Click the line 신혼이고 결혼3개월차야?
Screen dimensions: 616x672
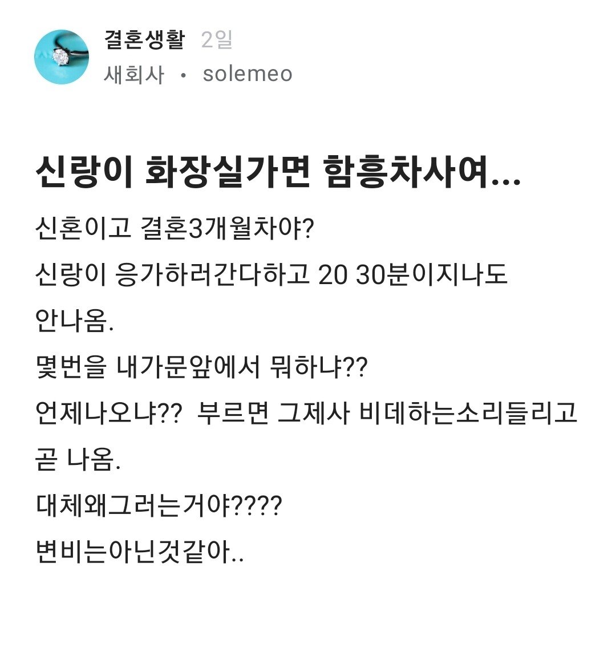coord(175,228)
